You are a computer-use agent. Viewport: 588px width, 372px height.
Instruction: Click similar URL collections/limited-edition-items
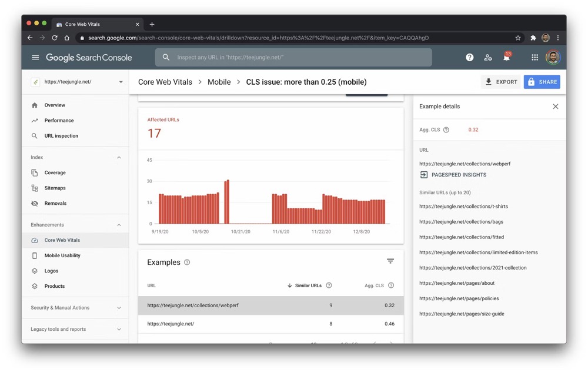[x=479, y=253]
